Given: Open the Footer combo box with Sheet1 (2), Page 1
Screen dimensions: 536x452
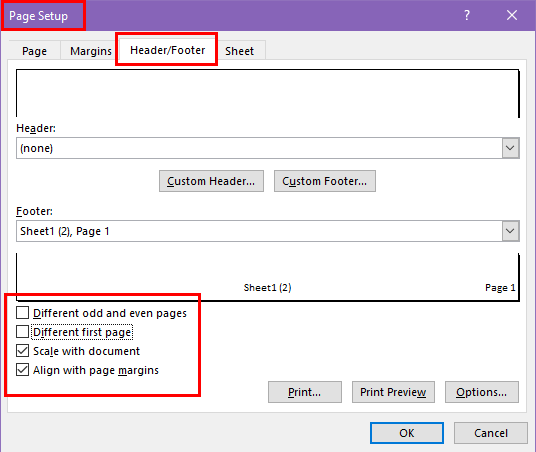Looking at the screenshot, I should click(268, 231).
